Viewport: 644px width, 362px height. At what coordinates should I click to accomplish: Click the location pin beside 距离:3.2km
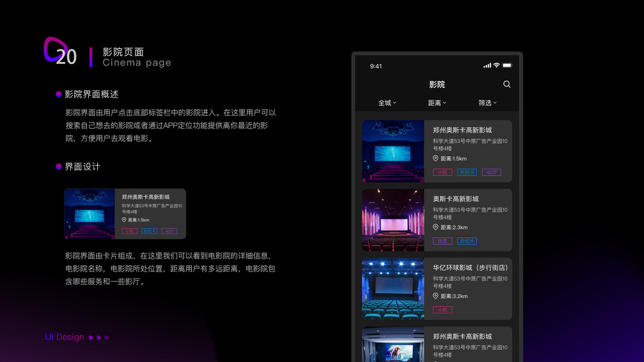tap(435, 296)
